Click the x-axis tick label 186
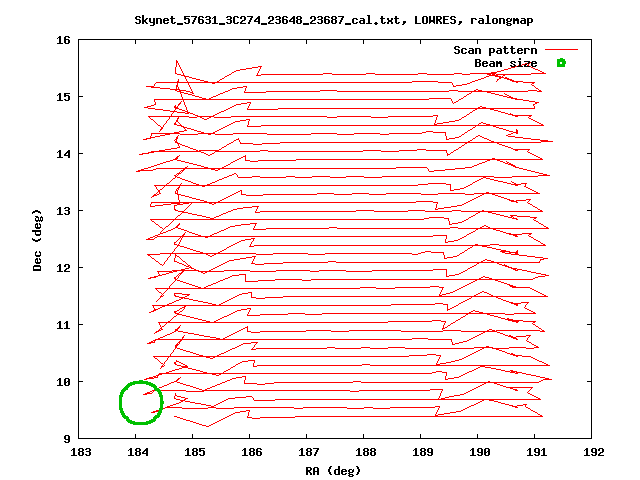The width and height of the screenshot is (640, 480). (x=252, y=452)
